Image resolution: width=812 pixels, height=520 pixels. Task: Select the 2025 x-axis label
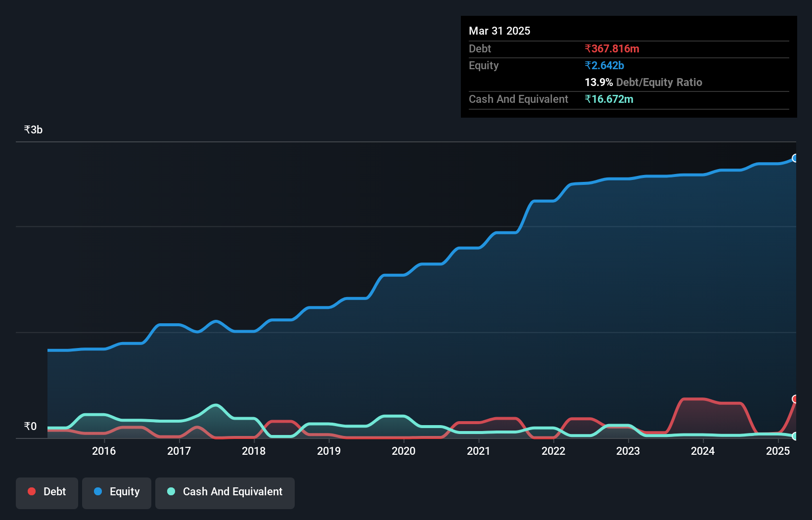[x=778, y=451]
